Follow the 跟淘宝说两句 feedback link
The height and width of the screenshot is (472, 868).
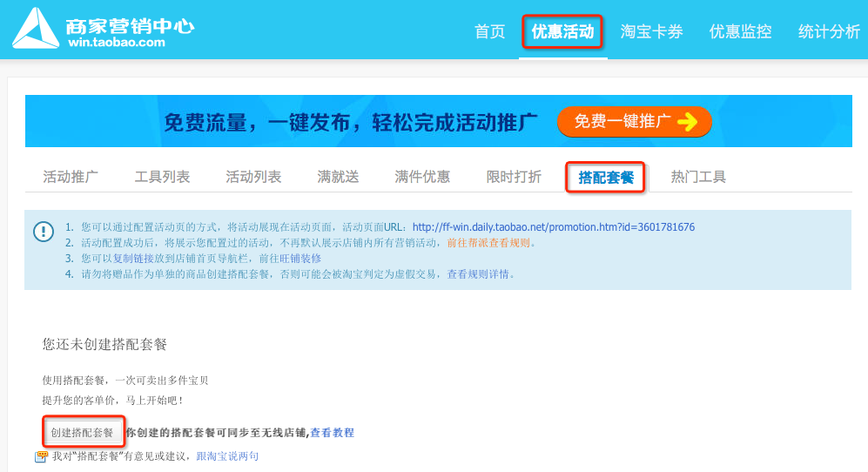[x=227, y=456]
